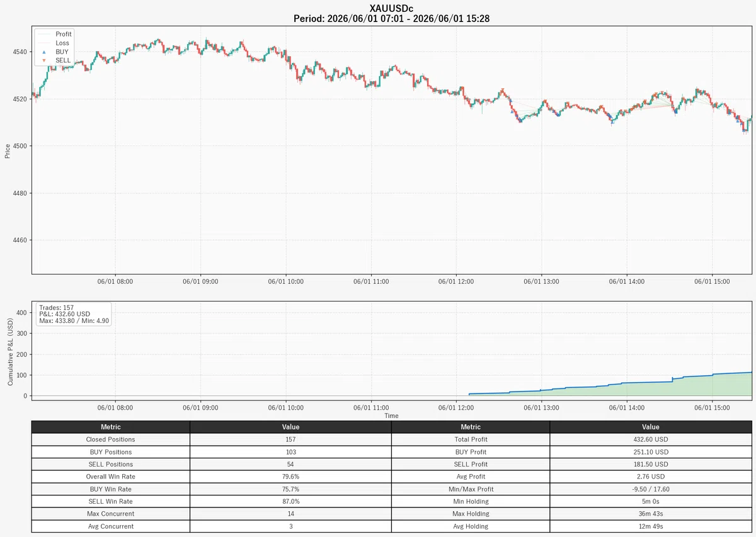Click the 79.6% value cell
Screen dimensions: 756x537
[290, 477]
